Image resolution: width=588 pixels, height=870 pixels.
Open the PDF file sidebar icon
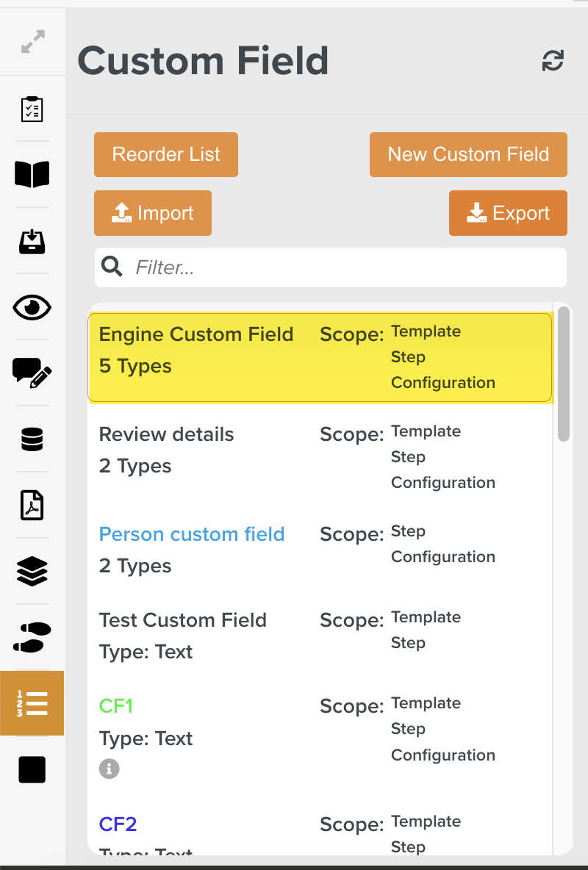point(32,506)
